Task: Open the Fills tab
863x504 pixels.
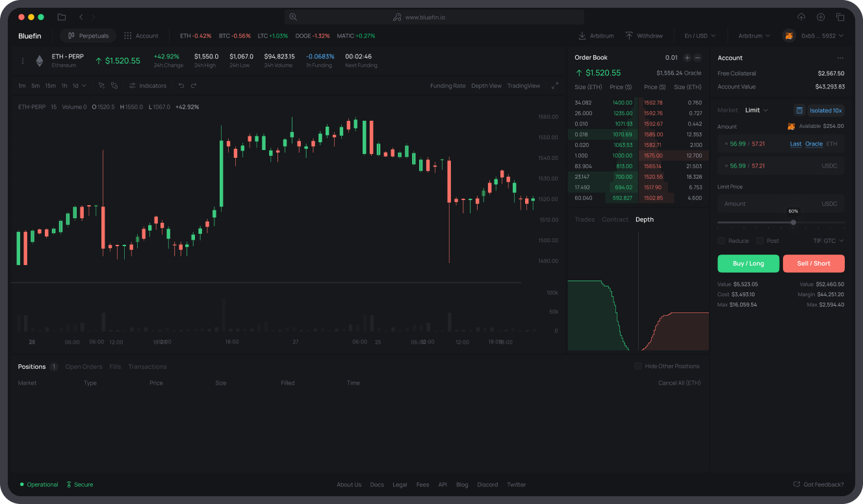Action: click(115, 367)
